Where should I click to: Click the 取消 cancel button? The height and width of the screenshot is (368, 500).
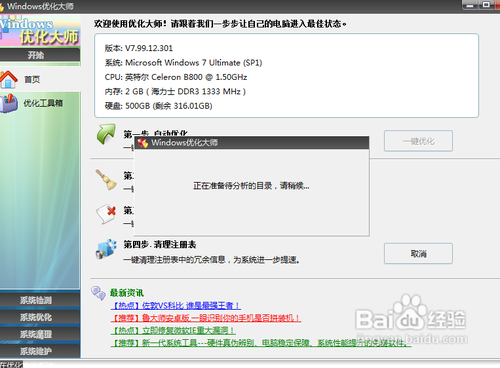click(x=418, y=254)
